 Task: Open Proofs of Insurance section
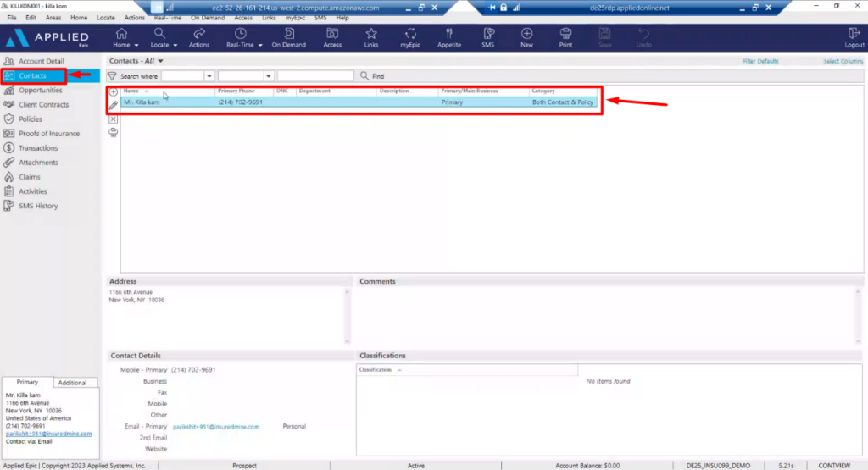pyautogui.click(x=48, y=133)
